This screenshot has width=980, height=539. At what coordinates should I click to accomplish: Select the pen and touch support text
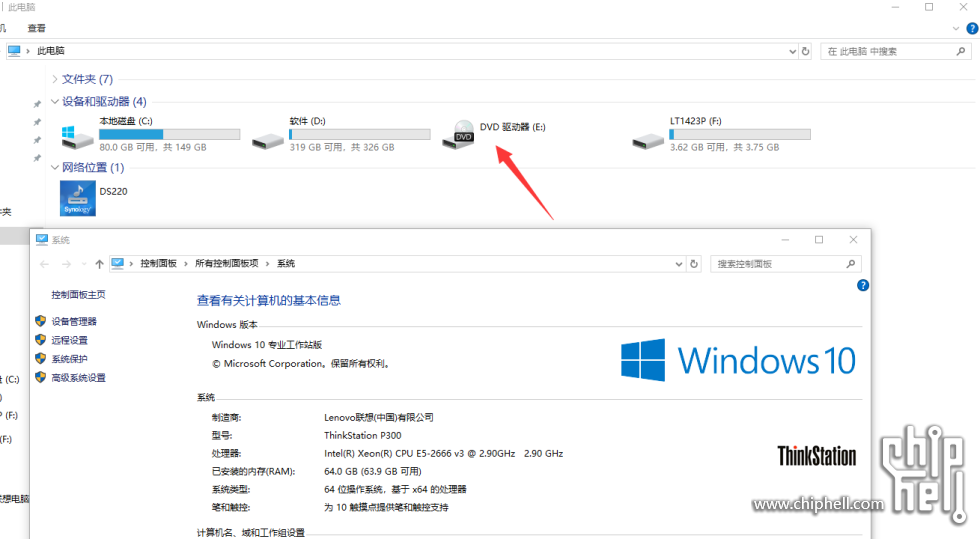[386, 507]
